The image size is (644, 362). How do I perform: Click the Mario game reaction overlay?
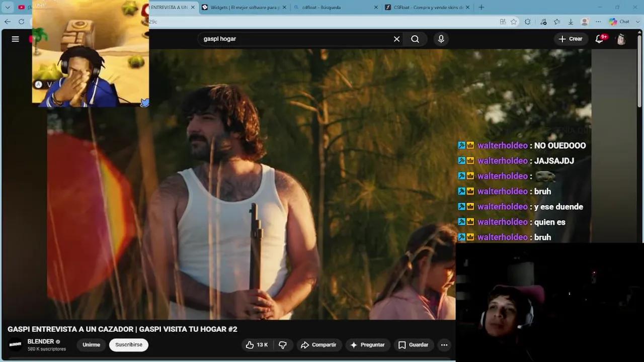[91, 53]
